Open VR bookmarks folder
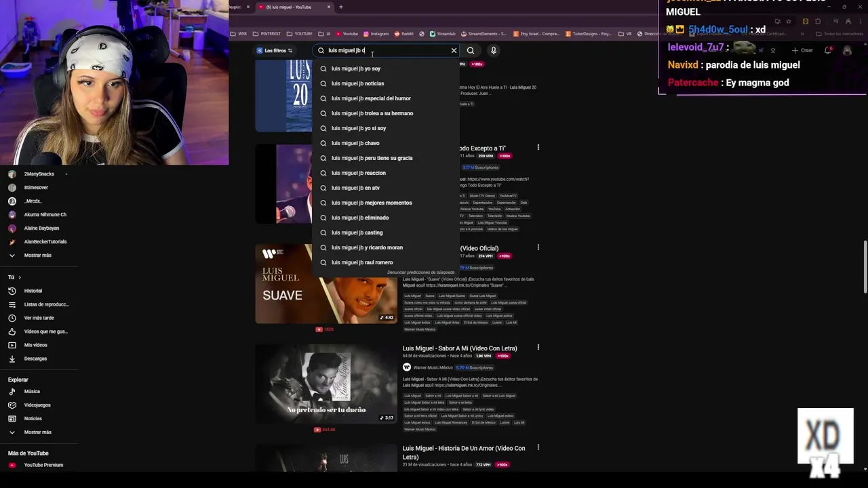This screenshot has width=868, height=488. pos(625,33)
